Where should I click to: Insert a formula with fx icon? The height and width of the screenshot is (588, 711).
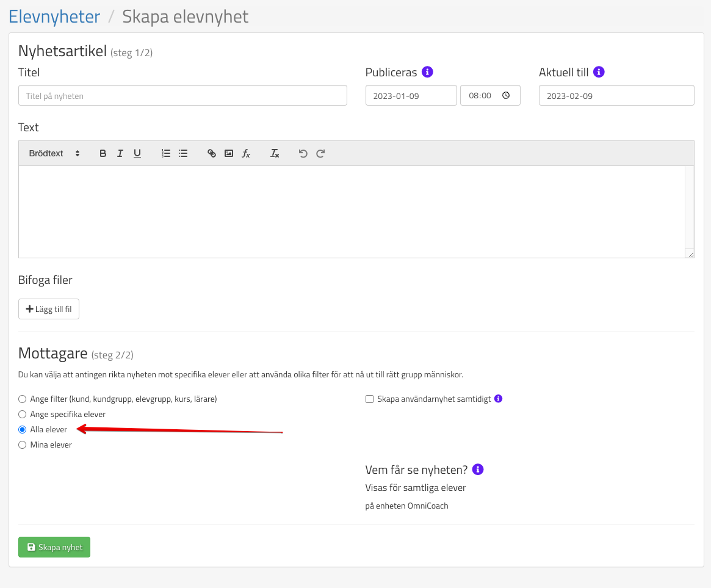pyautogui.click(x=246, y=153)
